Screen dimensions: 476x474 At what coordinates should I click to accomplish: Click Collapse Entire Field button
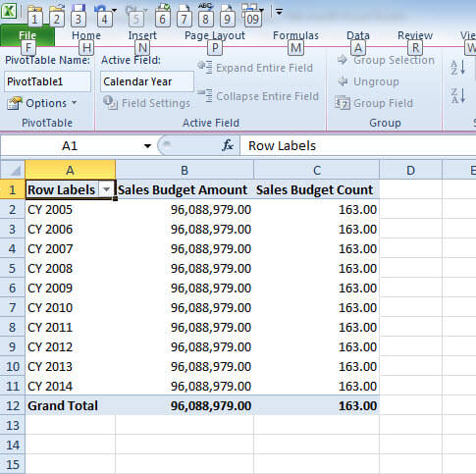pos(258,96)
